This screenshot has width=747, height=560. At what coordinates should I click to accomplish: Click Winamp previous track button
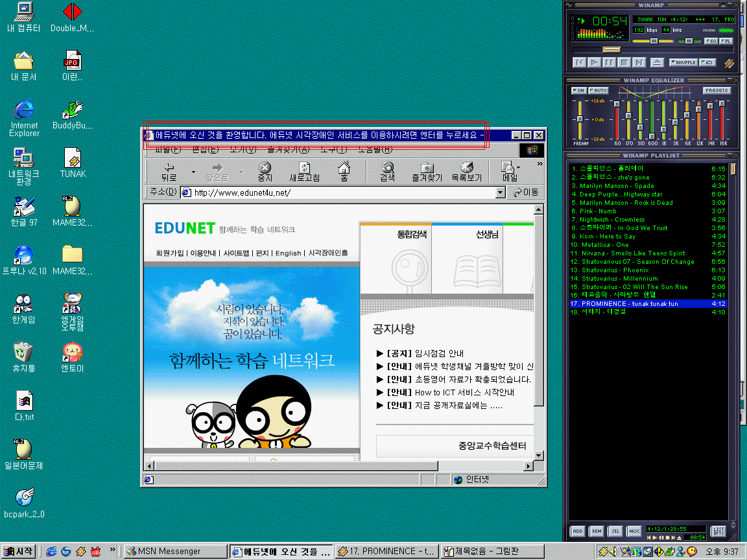(x=579, y=62)
